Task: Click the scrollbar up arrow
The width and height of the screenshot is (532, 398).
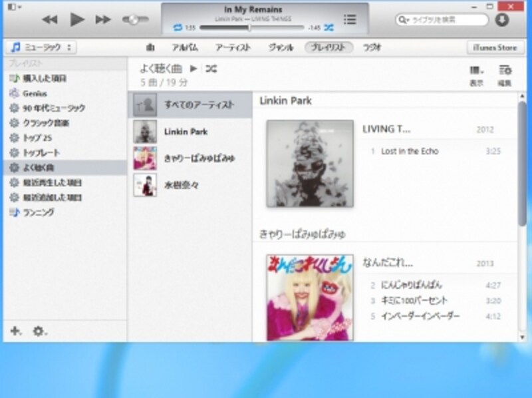Action: pos(522,97)
